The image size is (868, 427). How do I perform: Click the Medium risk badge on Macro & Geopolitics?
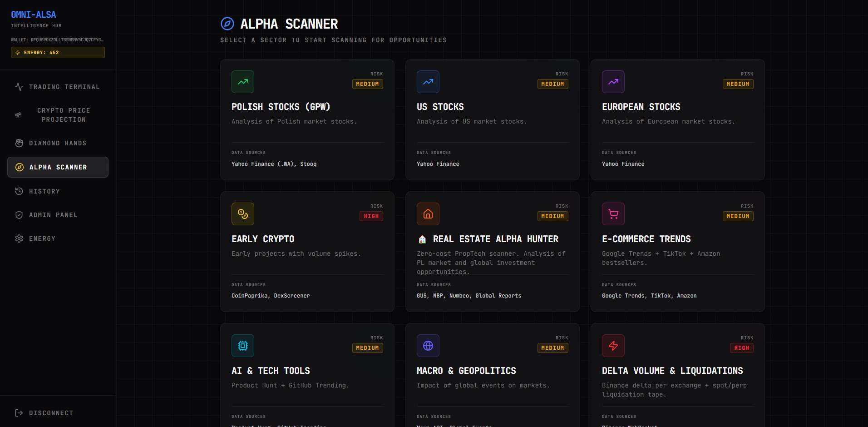click(x=553, y=348)
